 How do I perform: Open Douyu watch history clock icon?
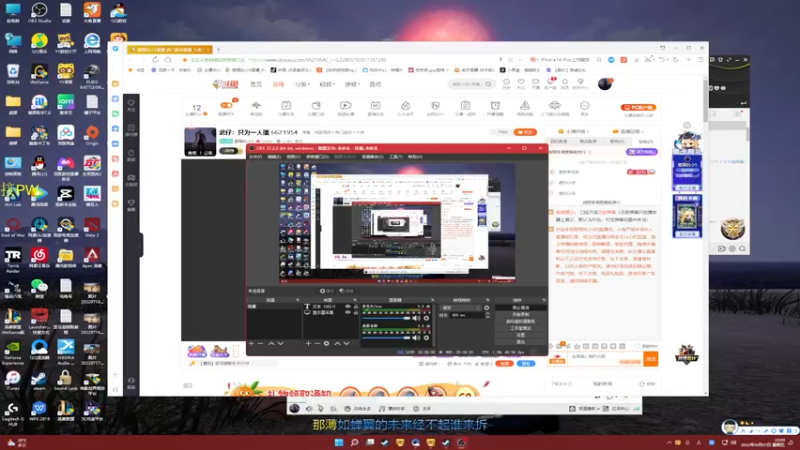tap(506, 82)
